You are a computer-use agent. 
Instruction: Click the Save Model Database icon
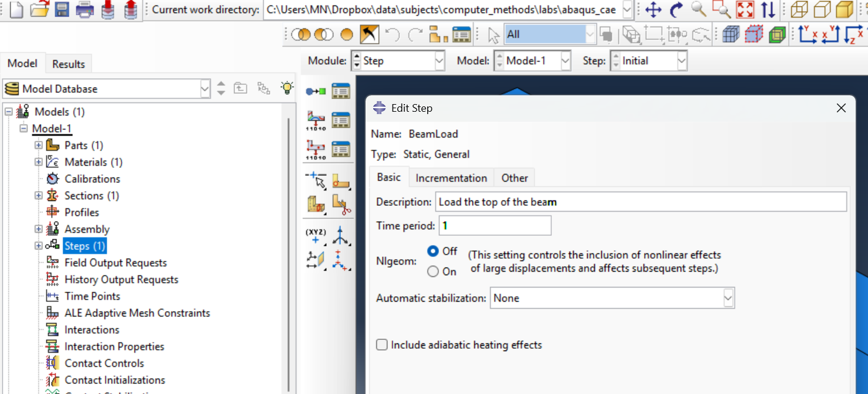click(x=62, y=9)
